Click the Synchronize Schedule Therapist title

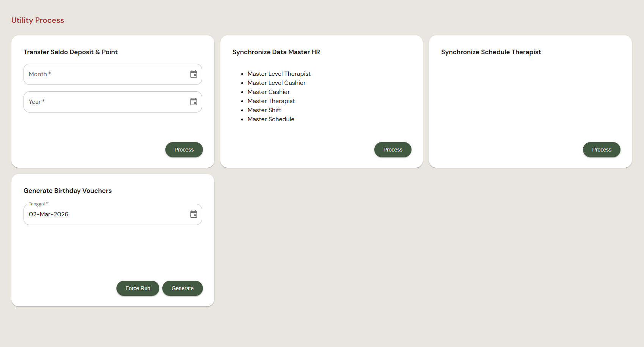[491, 52]
